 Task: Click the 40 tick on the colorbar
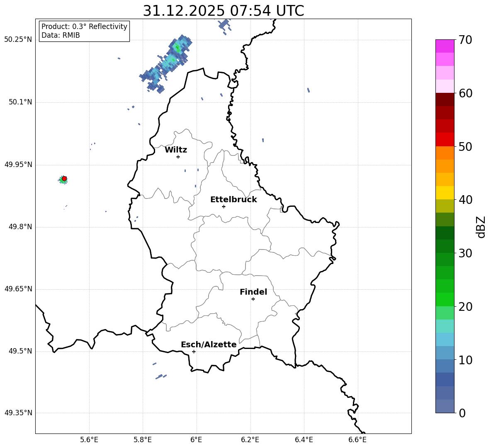(x=465, y=200)
